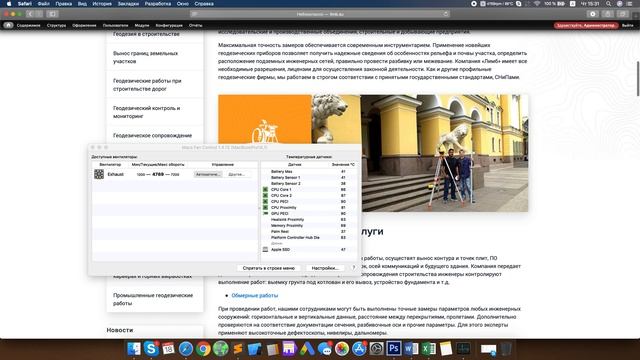The image size is (640, 360).
Task: Open Google Ads icon in dock
Action: [307, 349]
